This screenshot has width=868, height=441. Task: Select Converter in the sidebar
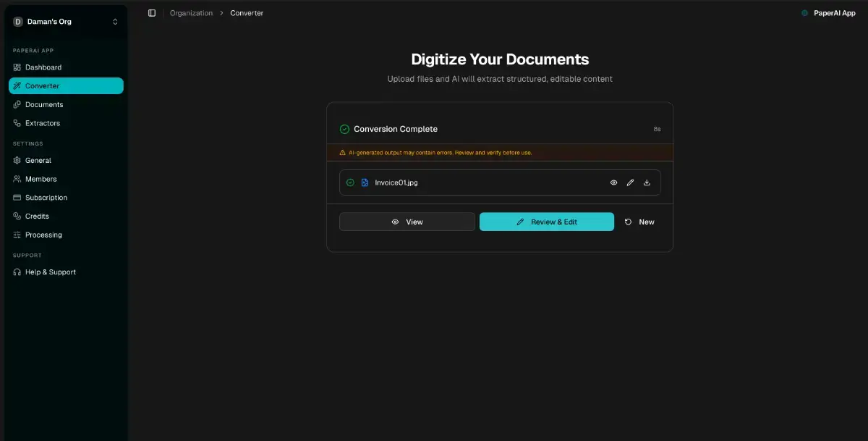(66, 86)
